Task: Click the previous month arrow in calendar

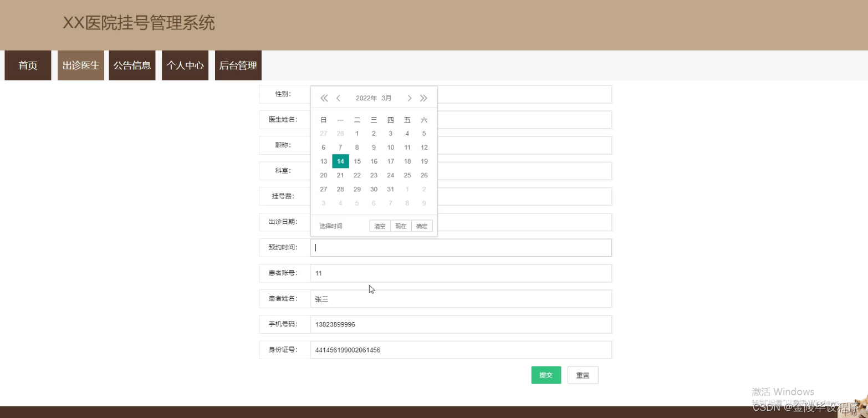Action: pos(339,98)
